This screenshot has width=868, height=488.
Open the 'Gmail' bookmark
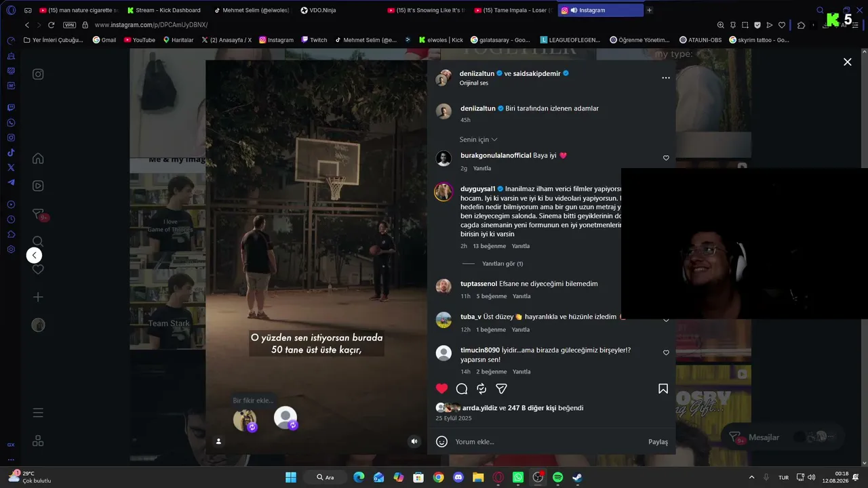[x=104, y=40]
